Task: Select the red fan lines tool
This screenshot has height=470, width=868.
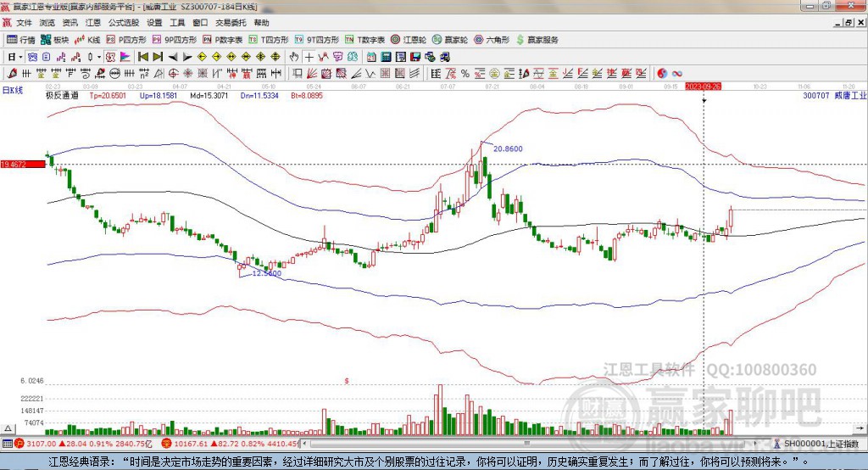Action: pos(312,73)
